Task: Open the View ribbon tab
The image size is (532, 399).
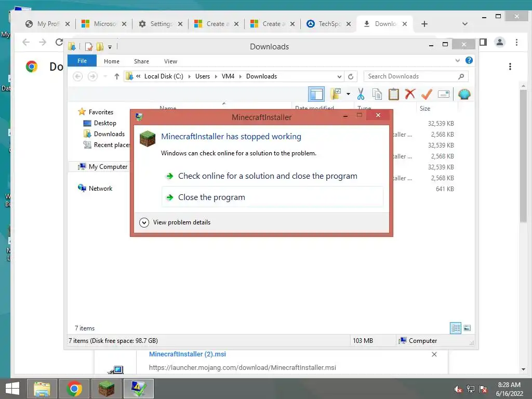Action: (170, 61)
